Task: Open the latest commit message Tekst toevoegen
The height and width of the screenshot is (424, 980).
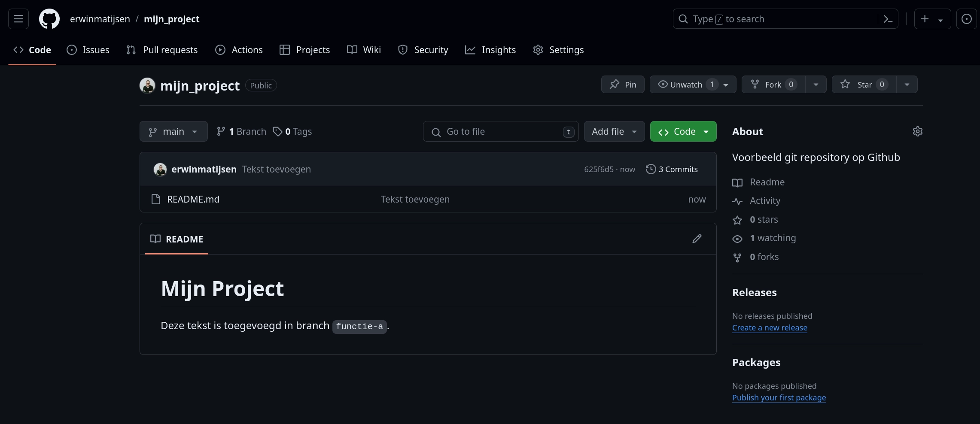Action: [276, 170]
